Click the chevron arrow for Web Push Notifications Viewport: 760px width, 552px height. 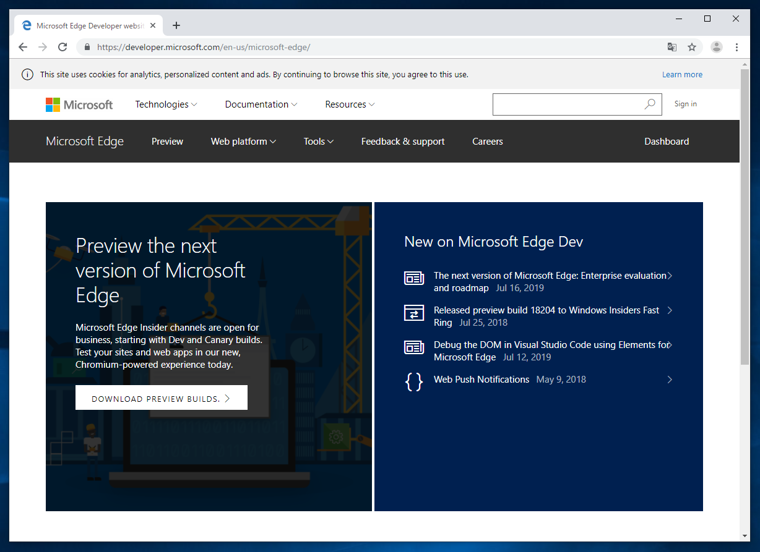click(669, 379)
